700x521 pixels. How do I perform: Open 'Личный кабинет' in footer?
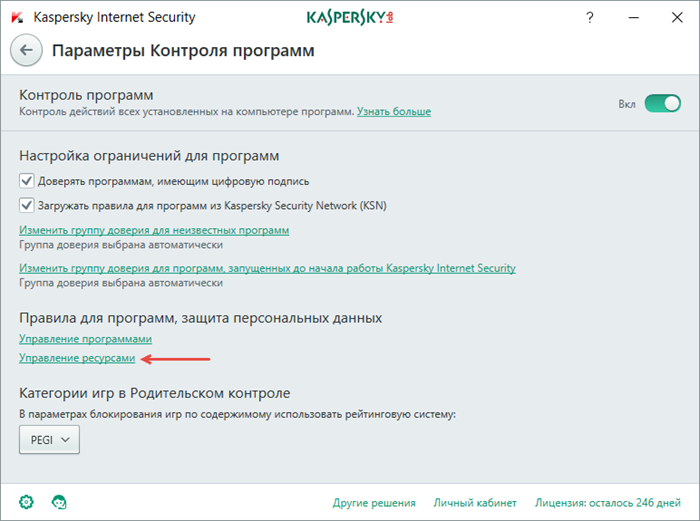click(475, 503)
